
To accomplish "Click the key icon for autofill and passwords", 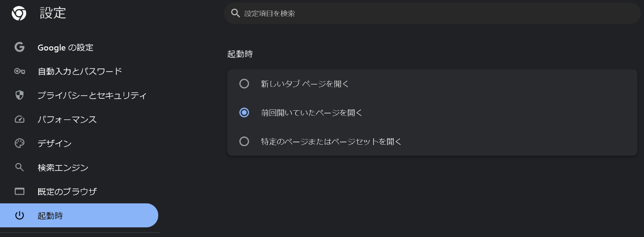I will point(19,71).
